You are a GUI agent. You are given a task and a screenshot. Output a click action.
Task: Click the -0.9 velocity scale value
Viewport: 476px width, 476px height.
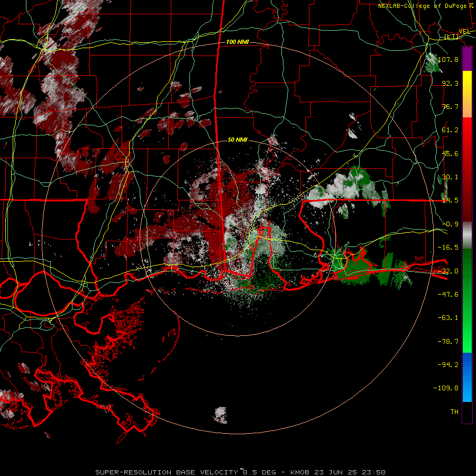point(450,224)
